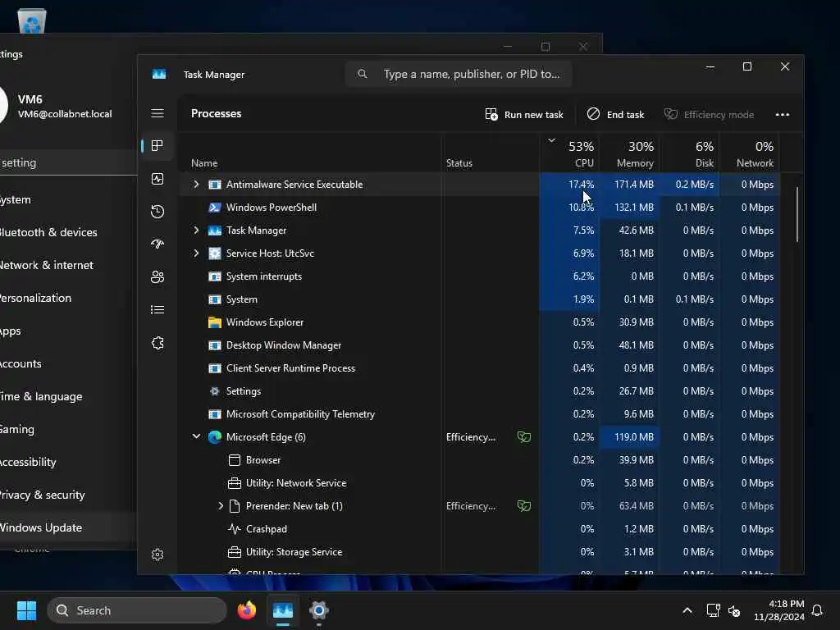The image size is (840, 630).
Task: Click the Crashpad pulse icon
Action: point(234,529)
